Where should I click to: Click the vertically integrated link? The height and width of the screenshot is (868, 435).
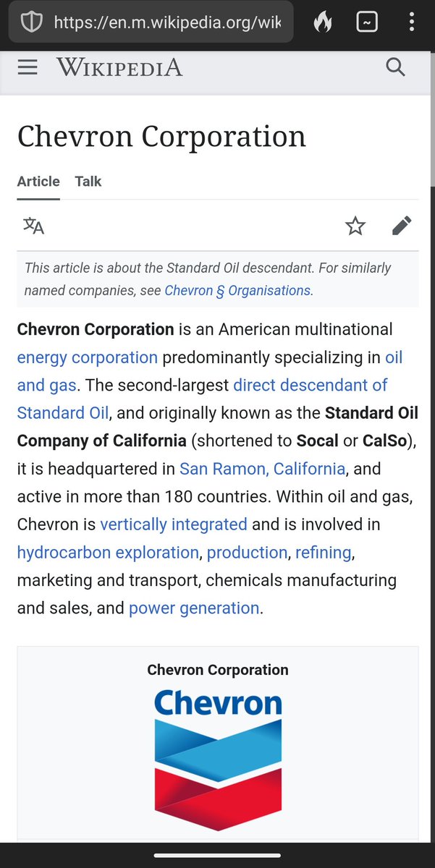point(174,524)
